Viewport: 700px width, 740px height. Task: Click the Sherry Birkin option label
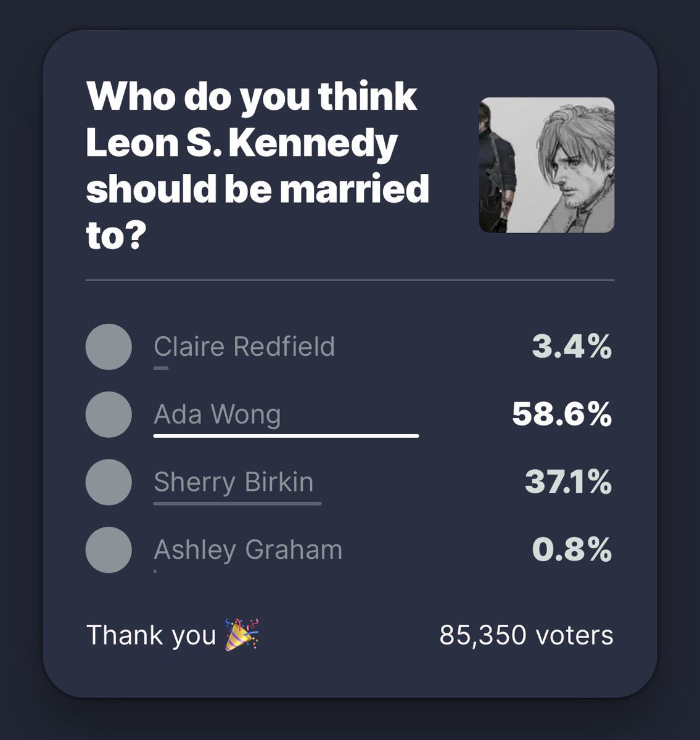click(x=234, y=482)
